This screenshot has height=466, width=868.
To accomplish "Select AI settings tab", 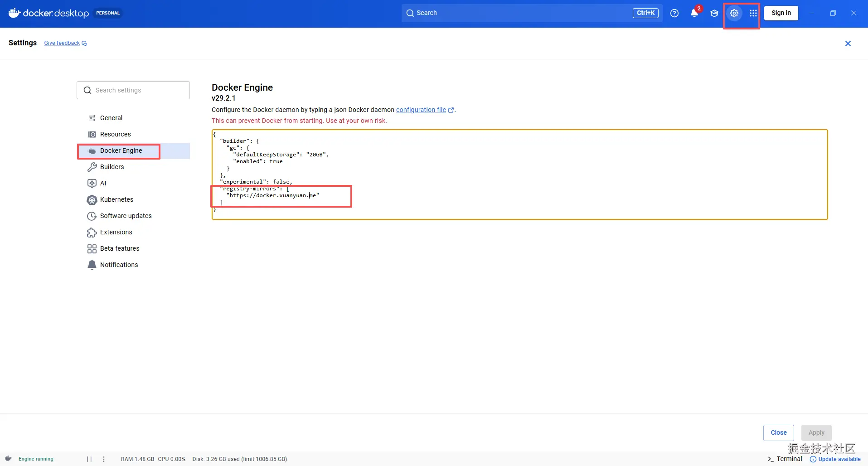I will tap(133, 183).
